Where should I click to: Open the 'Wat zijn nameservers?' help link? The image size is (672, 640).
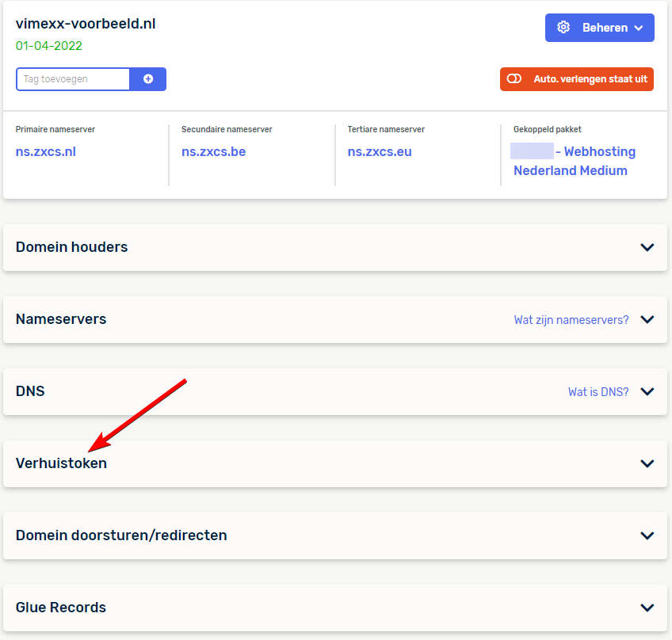571,320
